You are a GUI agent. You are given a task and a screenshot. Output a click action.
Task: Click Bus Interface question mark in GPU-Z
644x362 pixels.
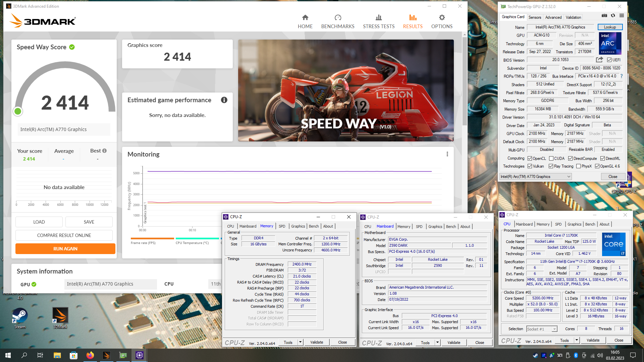(x=621, y=76)
